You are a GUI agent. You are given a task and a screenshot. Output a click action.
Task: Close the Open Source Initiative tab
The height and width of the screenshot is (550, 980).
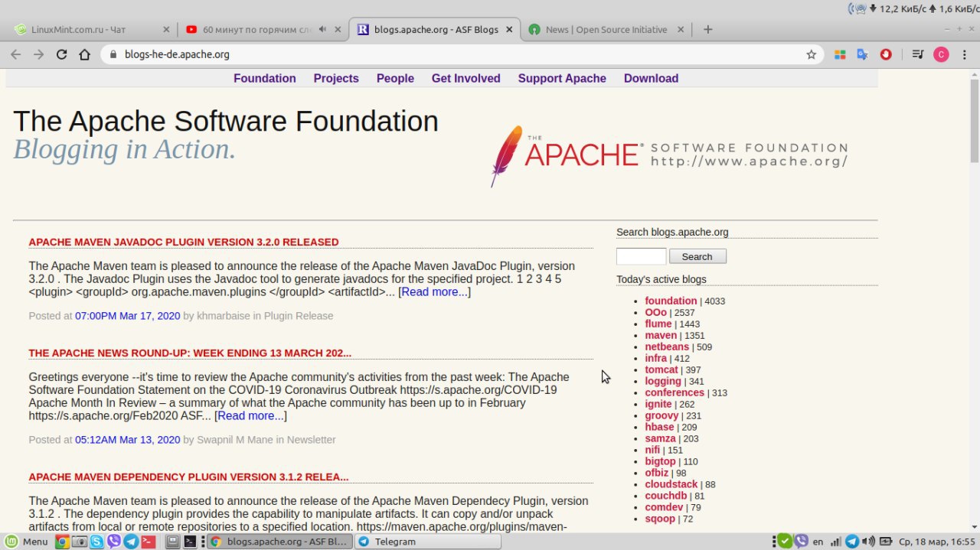(x=681, y=29)
